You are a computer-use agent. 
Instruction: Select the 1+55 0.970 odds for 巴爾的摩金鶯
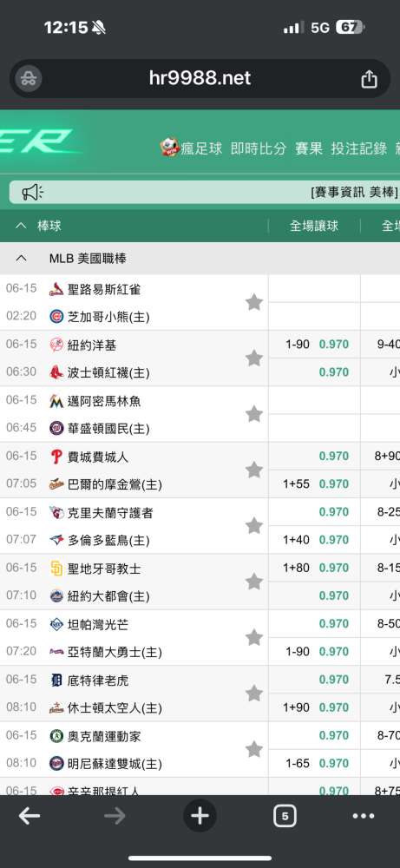point(315,483)
